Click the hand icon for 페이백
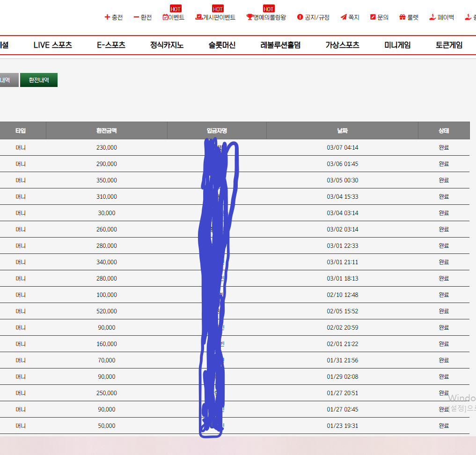476x455 pixels. pos(432,17)
